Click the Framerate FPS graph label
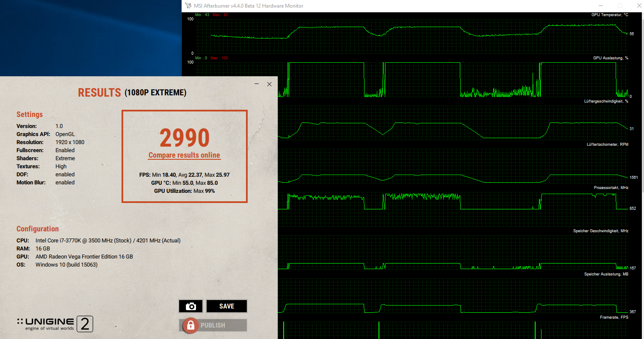Viewport: 644px width, 339px height. [x=614, y=317]
